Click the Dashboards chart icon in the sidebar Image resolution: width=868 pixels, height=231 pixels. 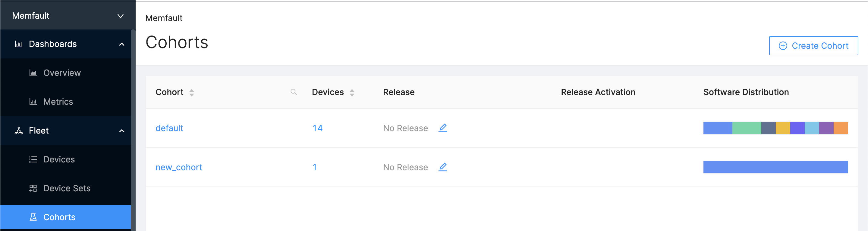18,44
